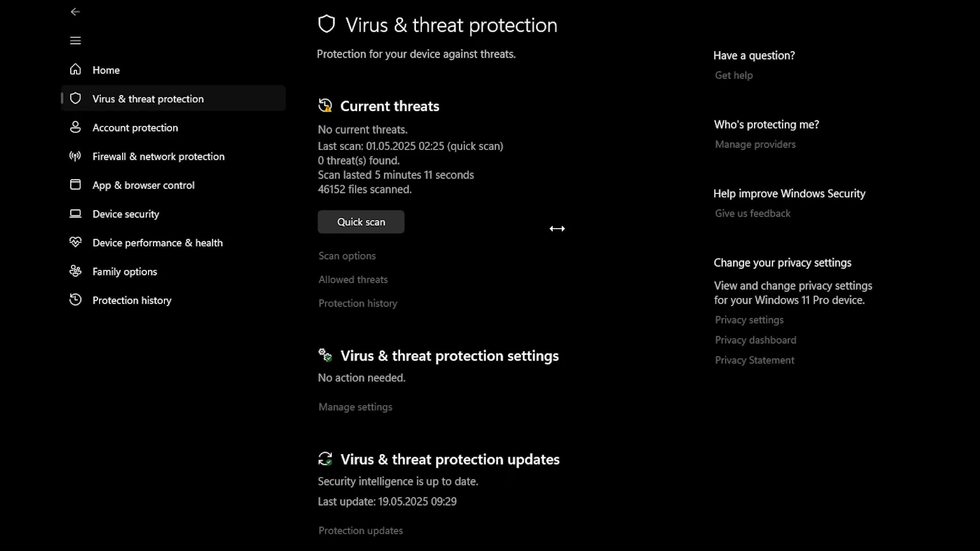
Task: Open Manage settings link
Action: pos(355,407)
